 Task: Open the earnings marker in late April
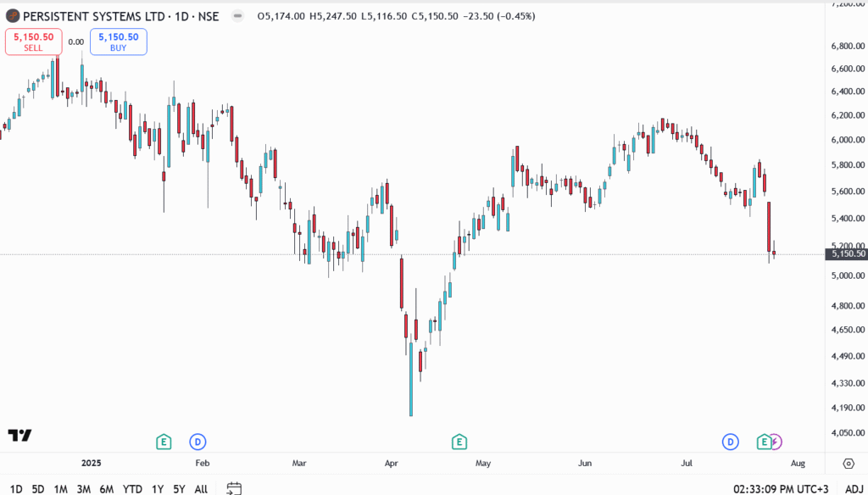pos(459,442)
